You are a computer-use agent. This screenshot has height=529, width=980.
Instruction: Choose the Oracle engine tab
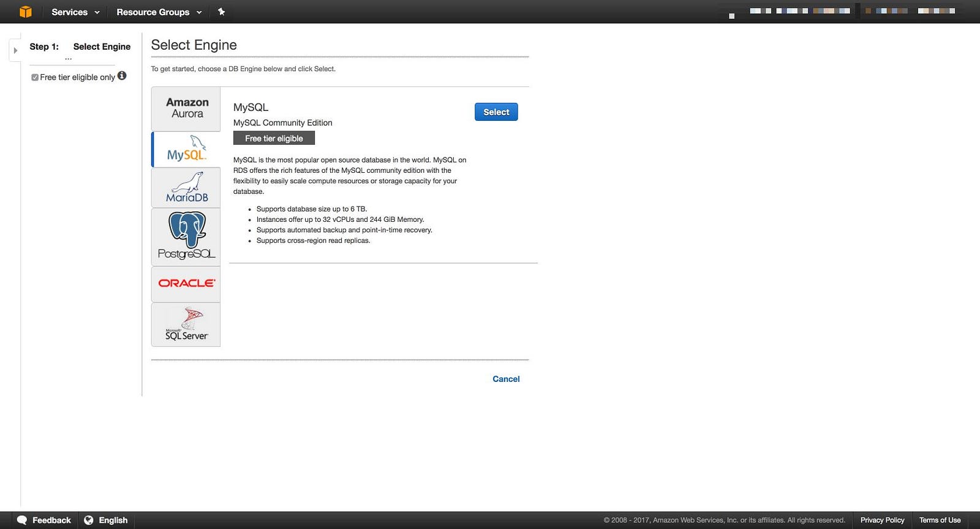[x=186, y=284]
